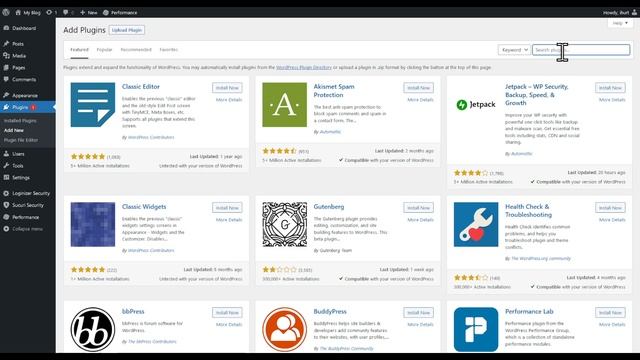
Task: Open Plugins in the sidebar
Action: pos(20,107)
